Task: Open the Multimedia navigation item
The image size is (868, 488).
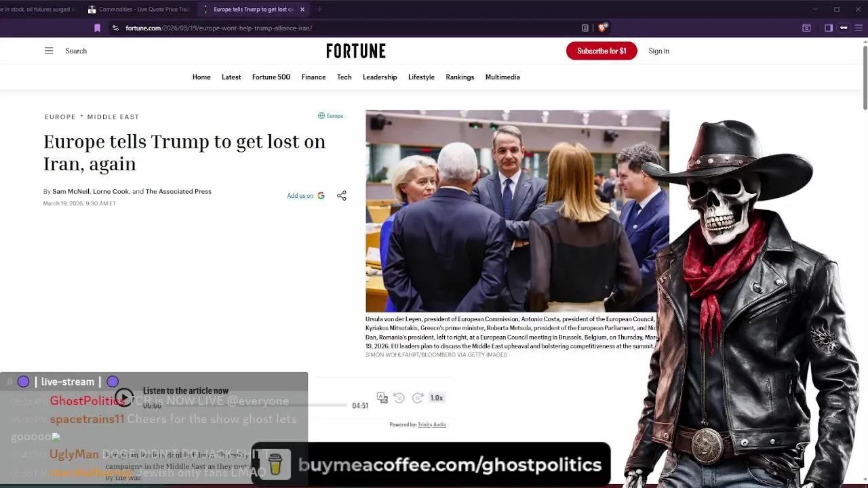Action: point(502,77)
